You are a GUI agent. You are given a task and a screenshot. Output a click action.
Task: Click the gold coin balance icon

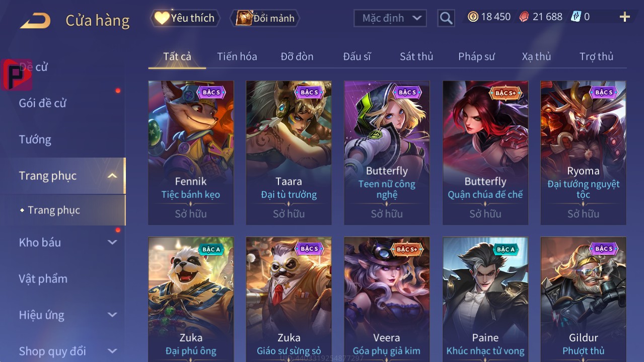[x=473, y=17]
